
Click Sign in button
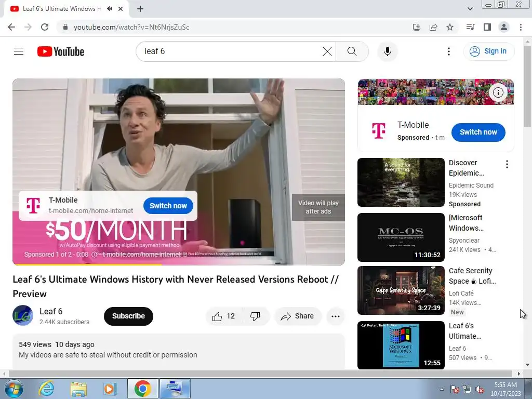(x=488, y=51)
